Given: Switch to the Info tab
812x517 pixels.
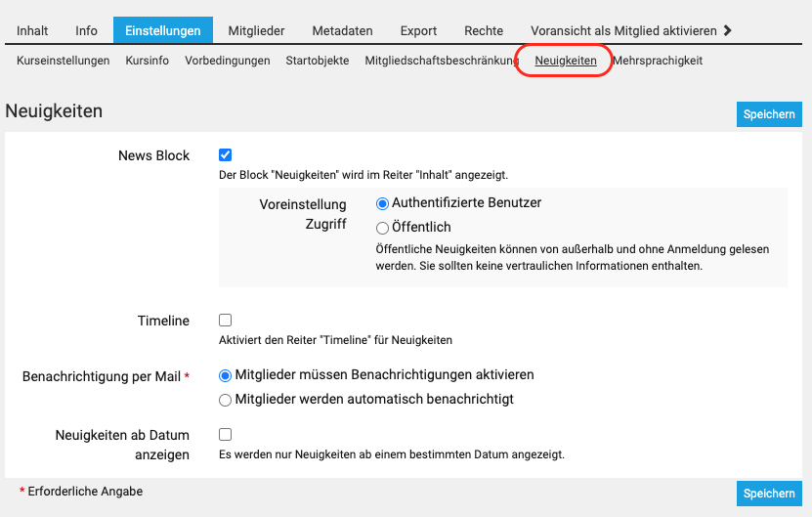Looking at the screenshot, I should coord(86,31).
